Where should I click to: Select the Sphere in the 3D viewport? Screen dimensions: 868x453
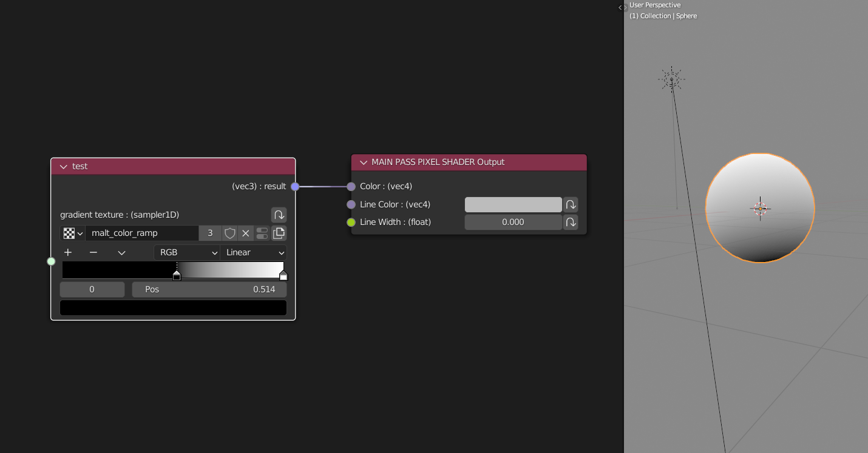[x=759, y=208]
